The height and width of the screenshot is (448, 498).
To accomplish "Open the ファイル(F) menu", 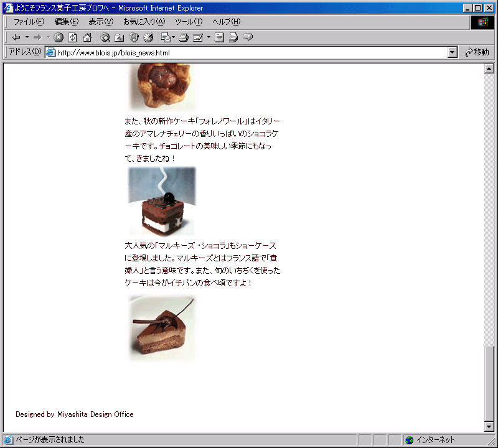I will point(29,22).
